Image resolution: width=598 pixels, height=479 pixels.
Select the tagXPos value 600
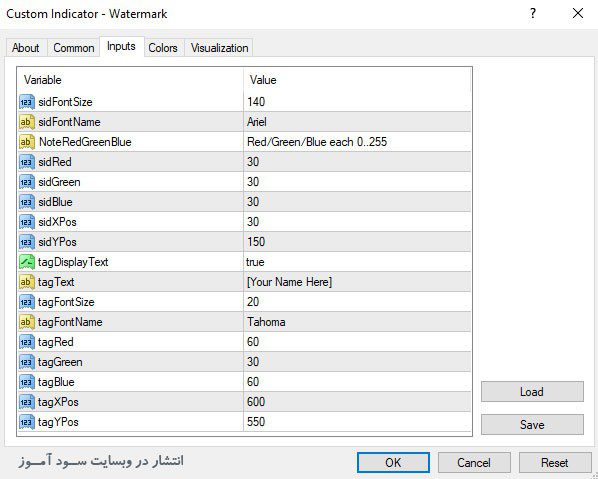click(x=256, y=402)
